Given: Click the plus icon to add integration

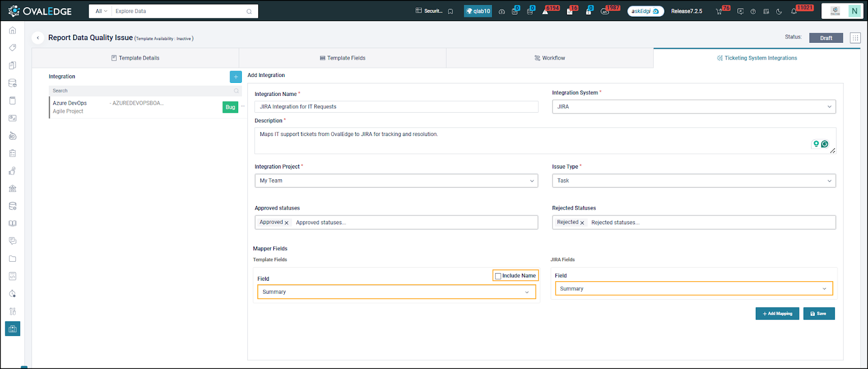Looking at the screenshot, I should (235, 77).
